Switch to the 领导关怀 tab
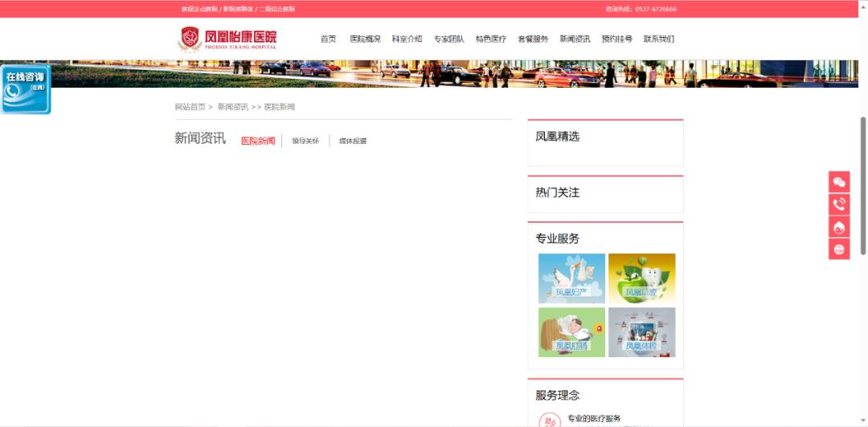The image size is (868, 427). point(305,141)
